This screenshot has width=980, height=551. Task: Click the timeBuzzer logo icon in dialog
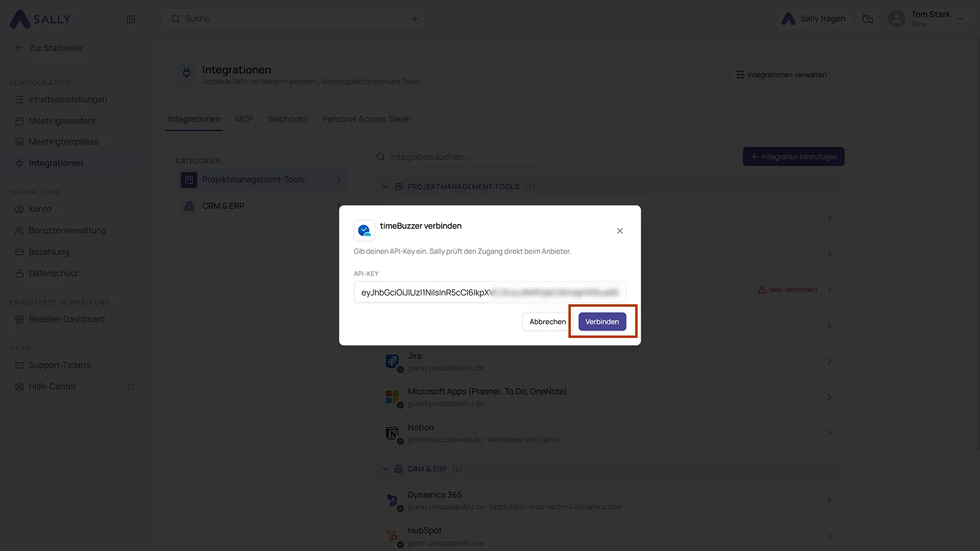[x=364, y=231]
